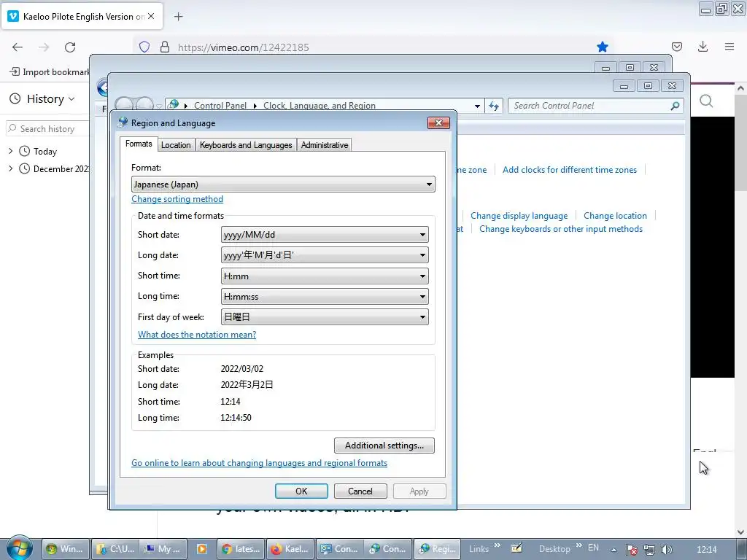Screen dimensions: 747x560
Task: Click Change sorting method link
Action: tap(177, 199)
